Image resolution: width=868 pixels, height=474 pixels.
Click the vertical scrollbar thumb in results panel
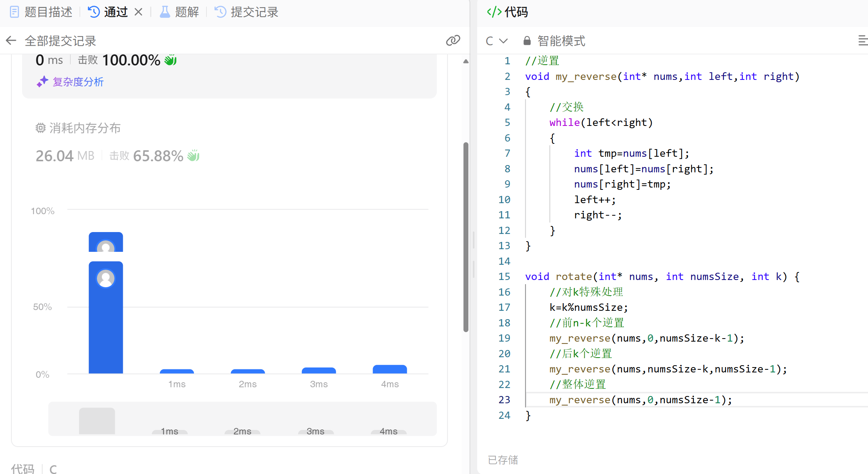pos(466,237)
